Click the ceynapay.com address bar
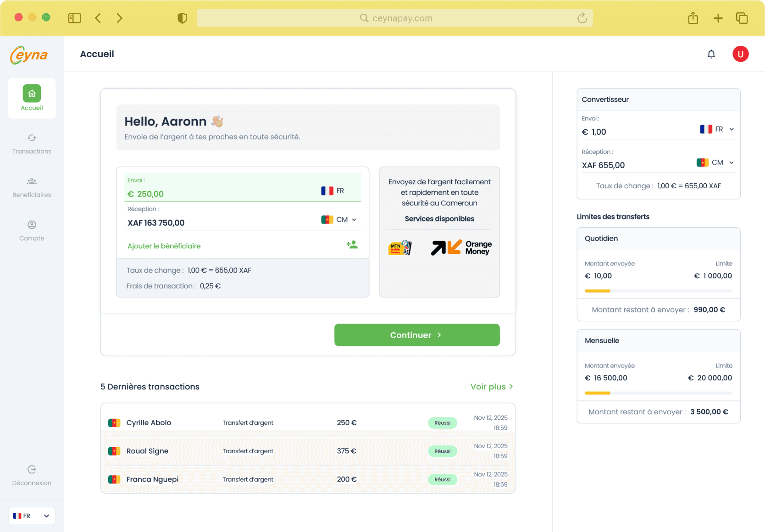The height and width of the screenshot is (532, 765). (x=394, y=18)
